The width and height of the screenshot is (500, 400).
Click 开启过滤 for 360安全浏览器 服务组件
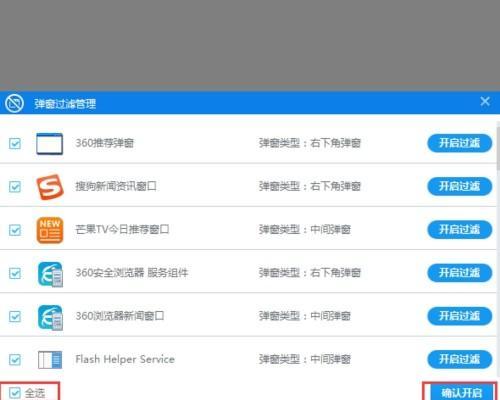[460, 273]
